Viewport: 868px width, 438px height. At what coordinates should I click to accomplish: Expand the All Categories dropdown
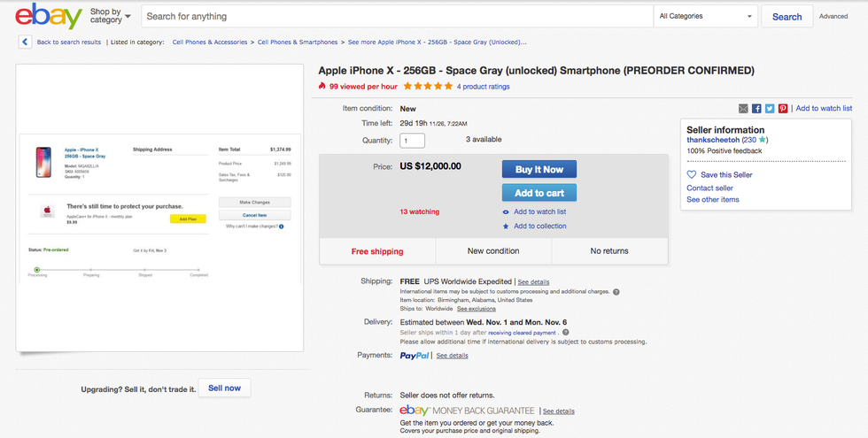point(706,16)
